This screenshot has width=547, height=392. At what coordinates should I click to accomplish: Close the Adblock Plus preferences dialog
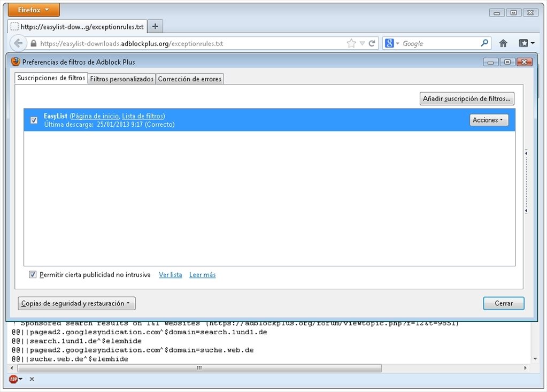(x=525, y=62)
